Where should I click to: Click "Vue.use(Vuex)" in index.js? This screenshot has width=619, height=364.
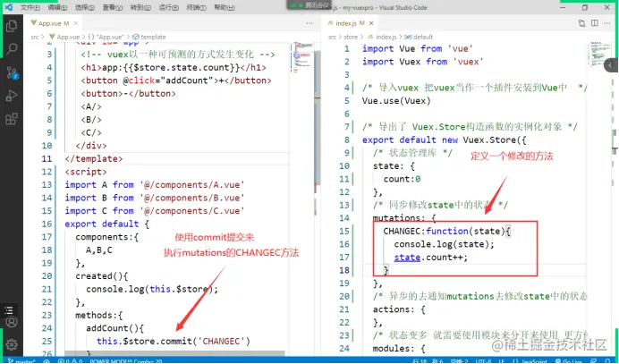(396, 101)
